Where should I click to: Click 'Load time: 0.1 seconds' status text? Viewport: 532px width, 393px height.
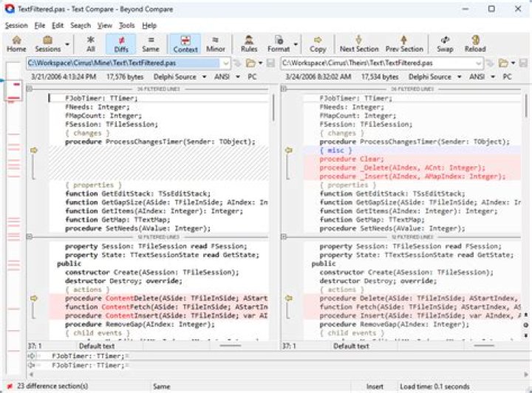[434, 386]
